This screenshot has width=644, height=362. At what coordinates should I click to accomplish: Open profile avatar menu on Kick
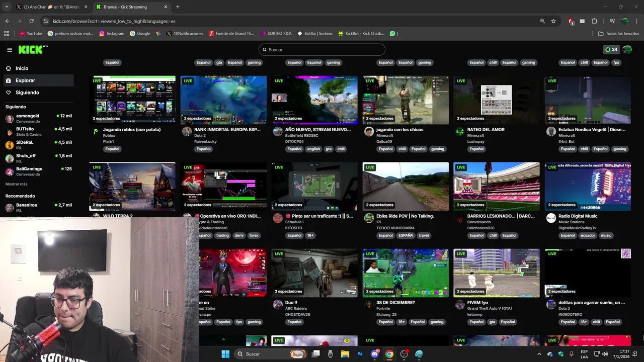[627, 50]
